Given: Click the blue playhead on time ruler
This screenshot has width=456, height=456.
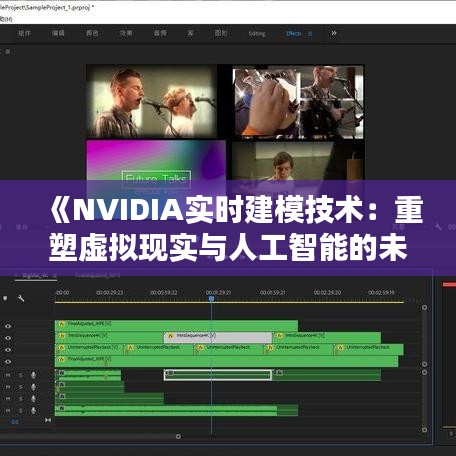Looking at the screenshot, I should point(211,299).
